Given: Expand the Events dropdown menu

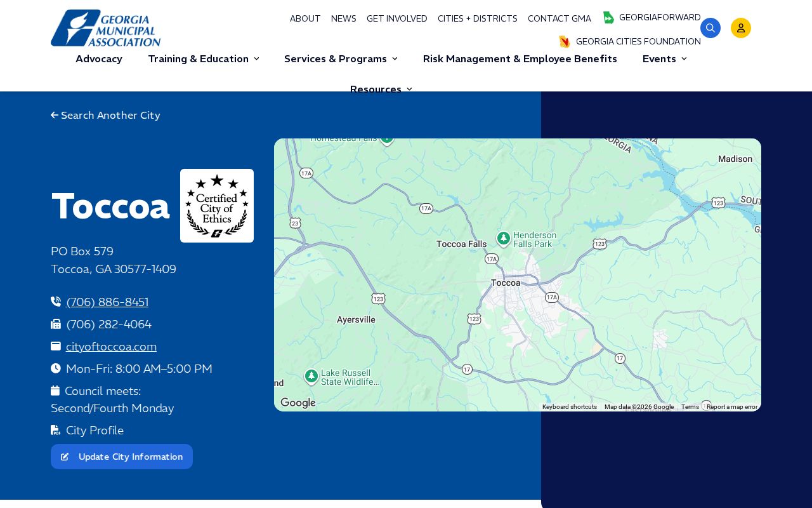Looking at the screenshot, I should tap(664, 59).
